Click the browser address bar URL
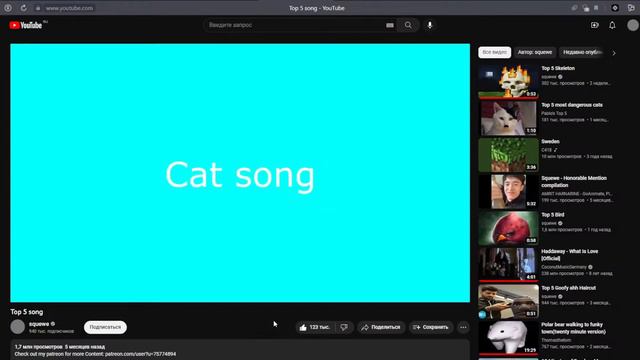This screenshot has width=640, height=360. click(69, 8)
